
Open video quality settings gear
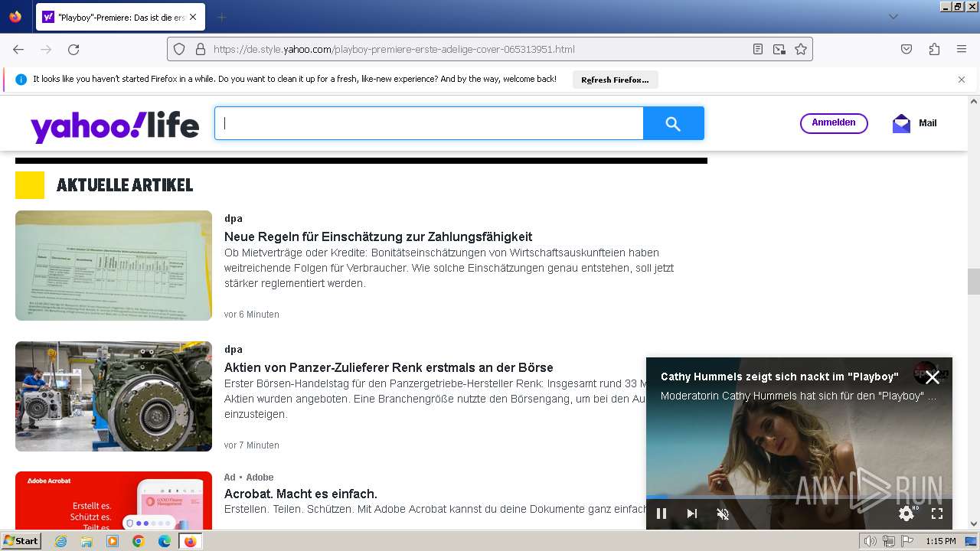(x=906, y=514)
